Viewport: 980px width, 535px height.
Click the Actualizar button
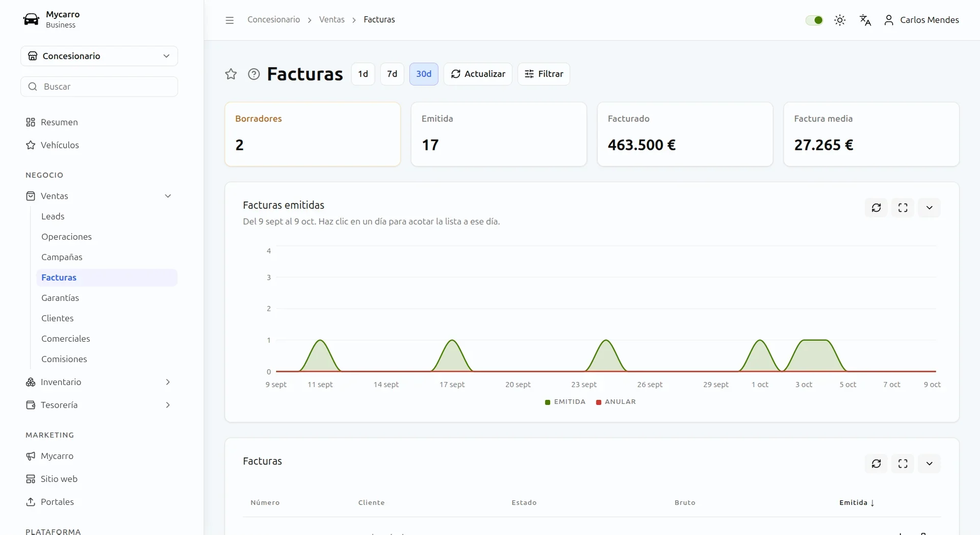[478, 74]
